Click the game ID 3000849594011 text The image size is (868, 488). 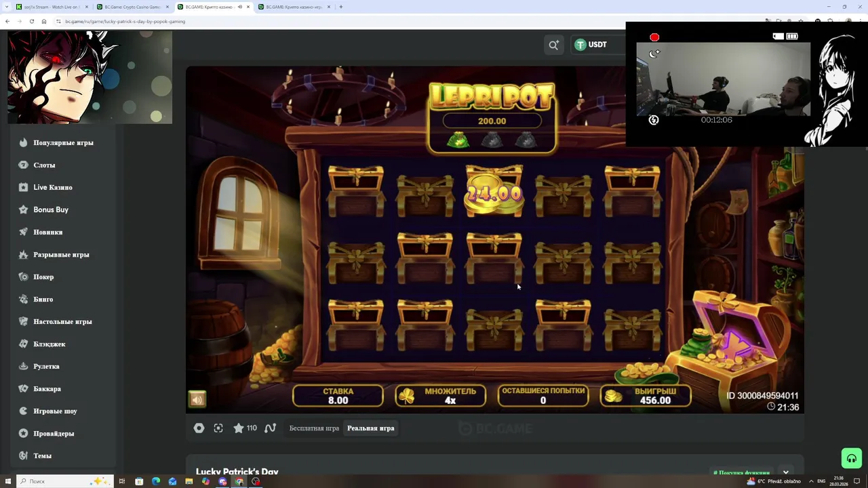coord(762,396)
